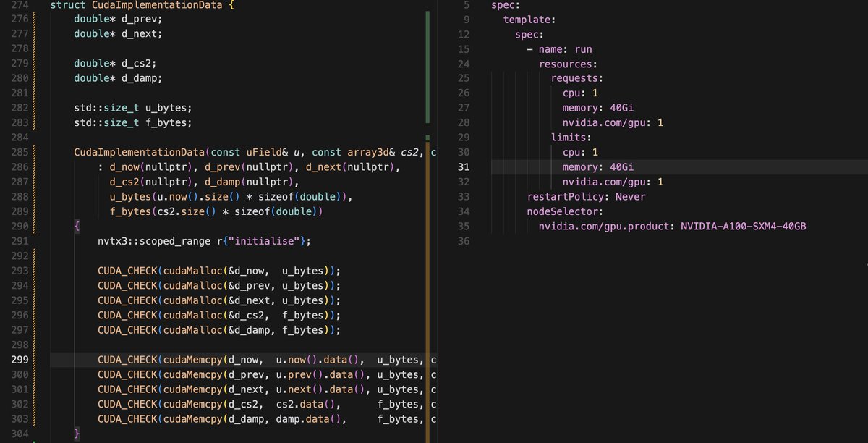This screenshot has height=443, width=868.
Task: Click 'cpu: 1' under limits on line 30
Action: pyautogui.click(x=580, y=153)
